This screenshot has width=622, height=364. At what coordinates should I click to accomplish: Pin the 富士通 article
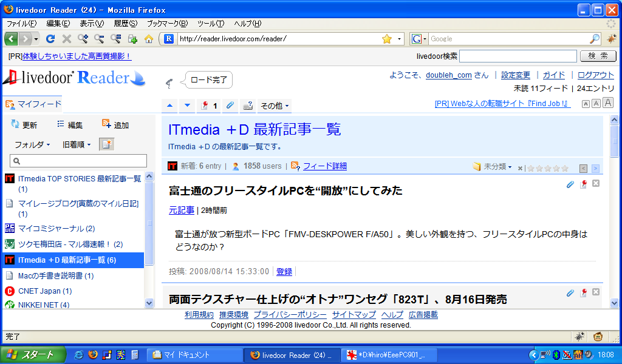pos(583,184)
